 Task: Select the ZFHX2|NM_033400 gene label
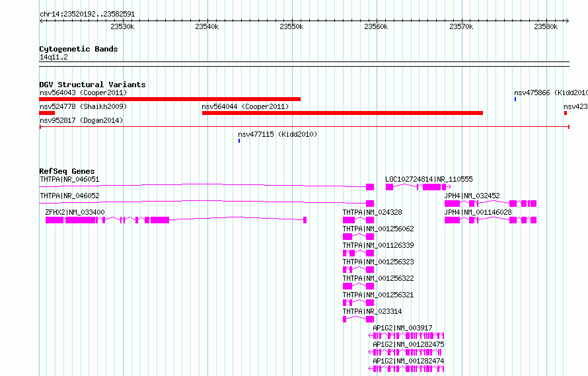75,212
